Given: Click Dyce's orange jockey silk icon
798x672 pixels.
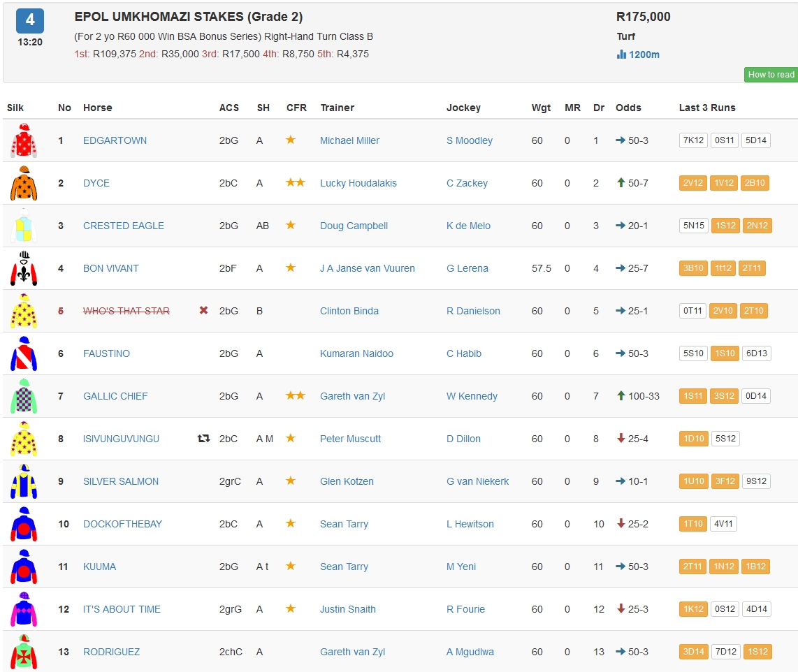Looking at the screenshot, I should (x=23, y=183).
